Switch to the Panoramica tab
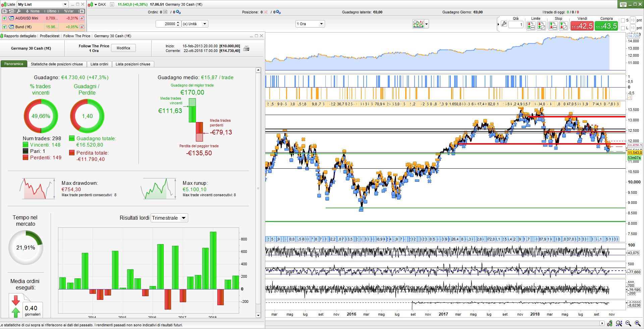 (14, 64)
